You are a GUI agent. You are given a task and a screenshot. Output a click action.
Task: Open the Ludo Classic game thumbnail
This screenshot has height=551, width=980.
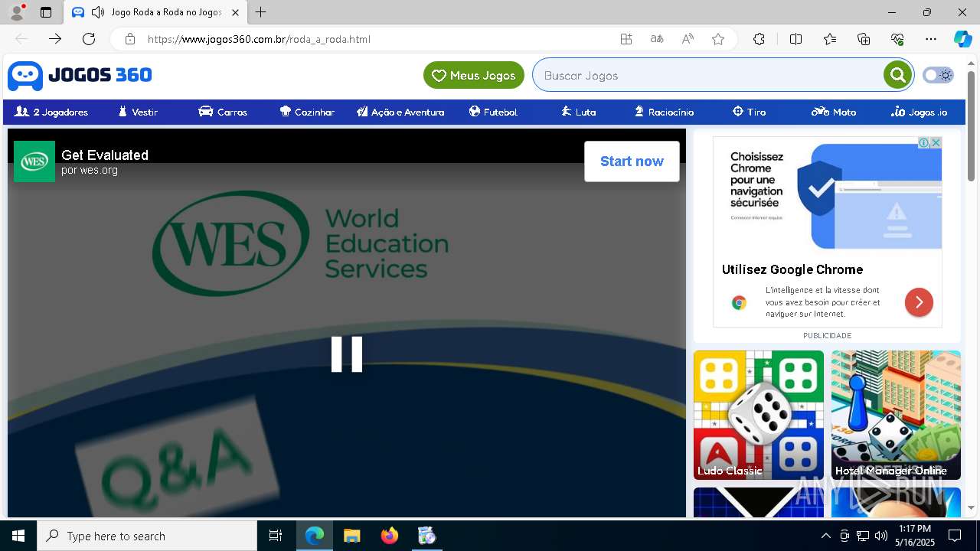(759, 416)
